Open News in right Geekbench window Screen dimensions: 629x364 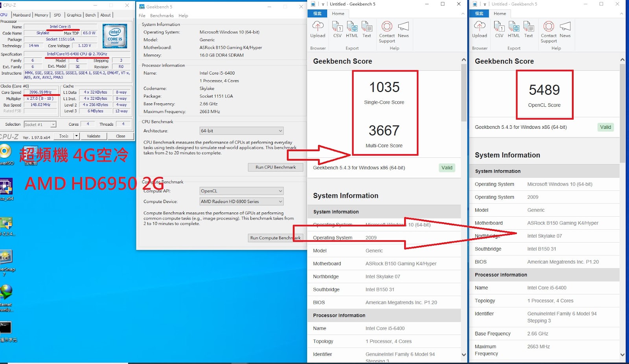click(565, 26)
